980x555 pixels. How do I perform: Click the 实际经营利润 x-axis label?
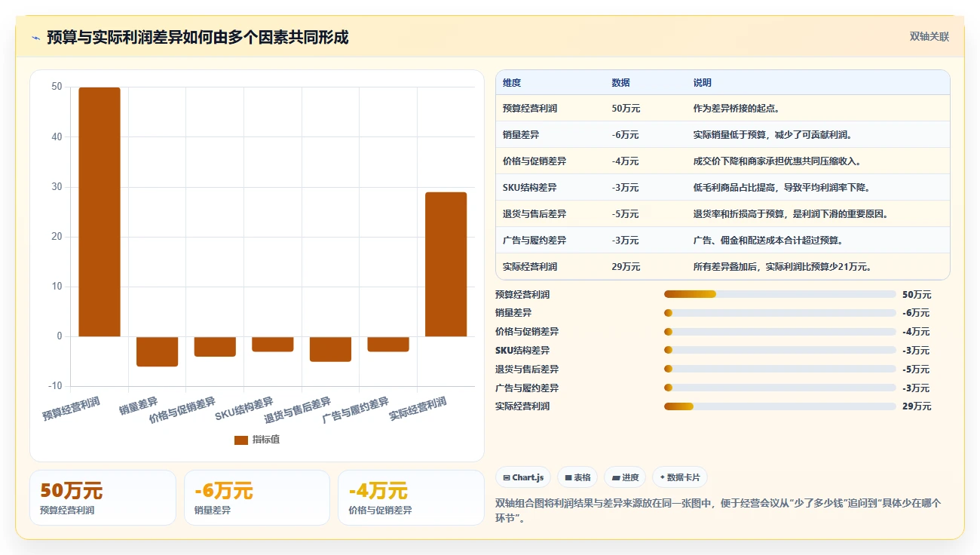click(418, 408)
